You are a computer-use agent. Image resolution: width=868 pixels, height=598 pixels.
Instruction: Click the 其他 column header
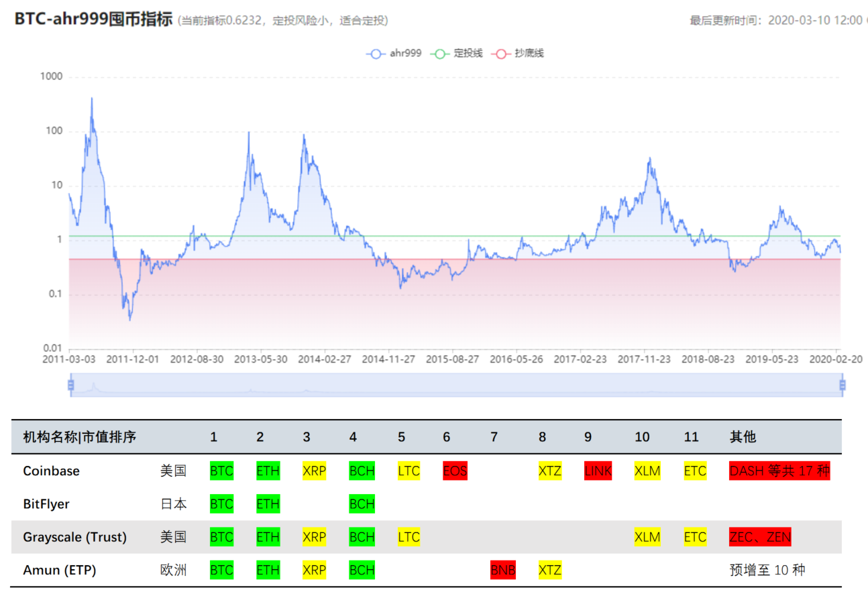point(743,437)
